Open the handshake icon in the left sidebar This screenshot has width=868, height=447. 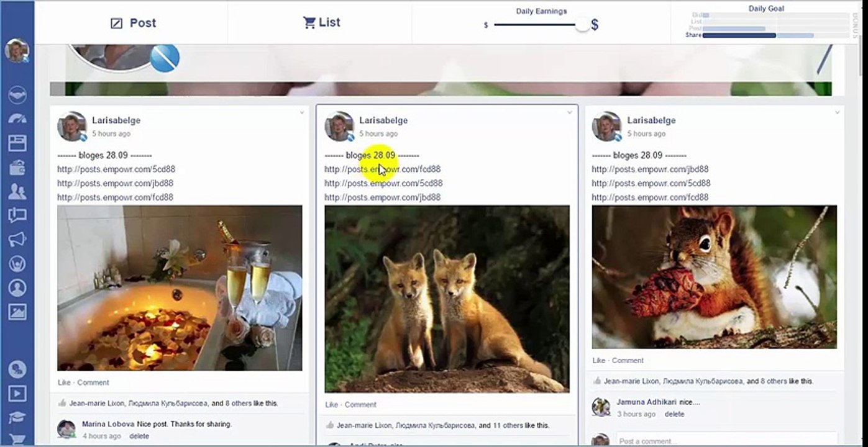point(17,95)
